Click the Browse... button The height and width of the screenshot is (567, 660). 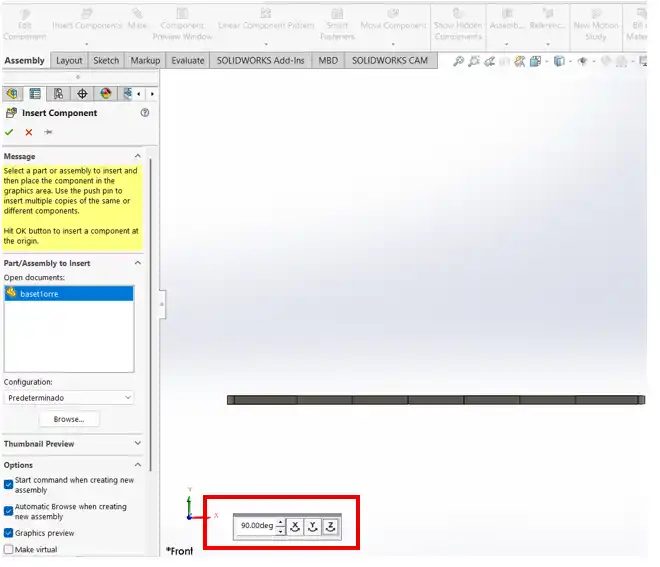[69, 419]
